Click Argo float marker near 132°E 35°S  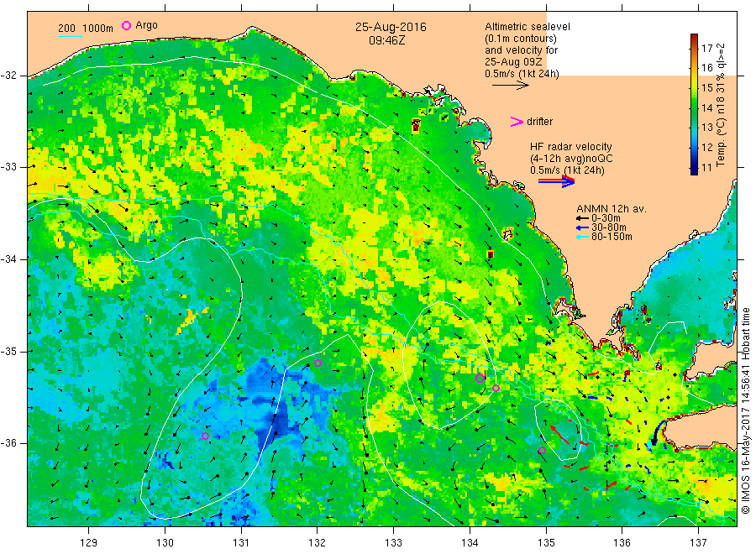[x=318, y=363]
